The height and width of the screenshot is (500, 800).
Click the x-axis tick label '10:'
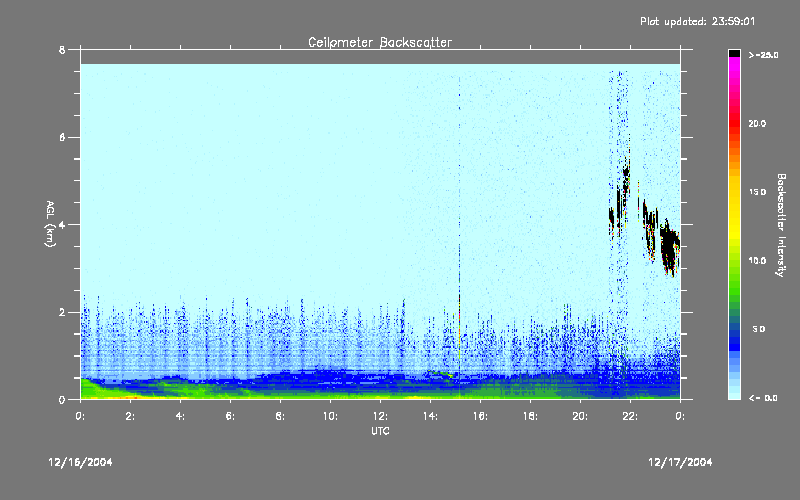(x=330, y=416)
